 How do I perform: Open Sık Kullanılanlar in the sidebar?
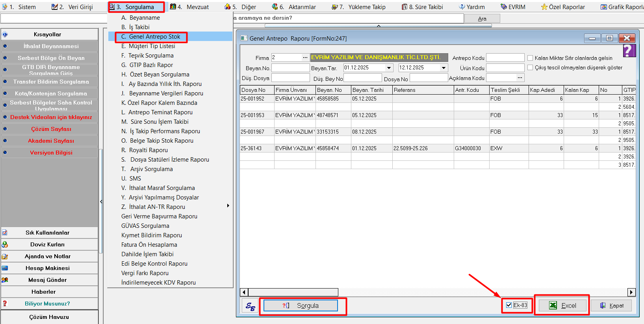tap(48, 233)
